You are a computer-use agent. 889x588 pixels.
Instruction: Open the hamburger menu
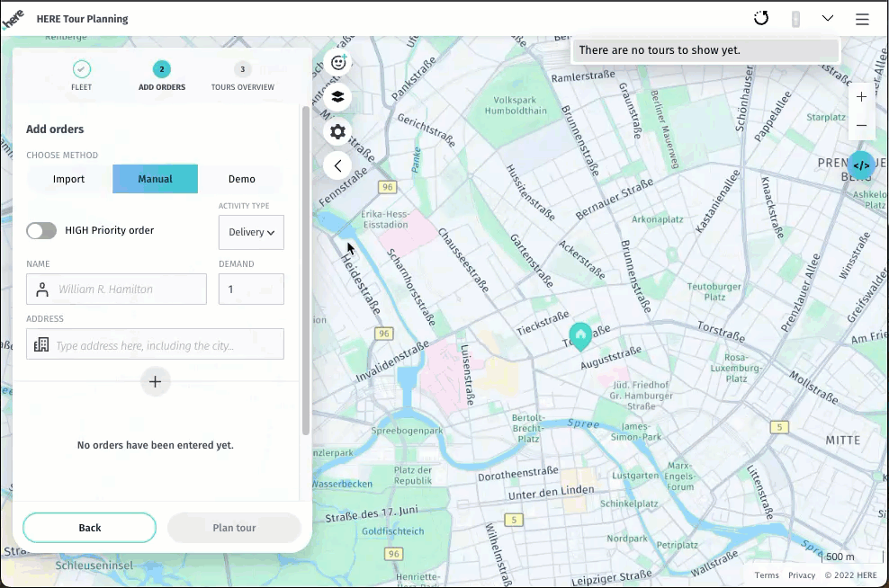[x=862, y=19]
